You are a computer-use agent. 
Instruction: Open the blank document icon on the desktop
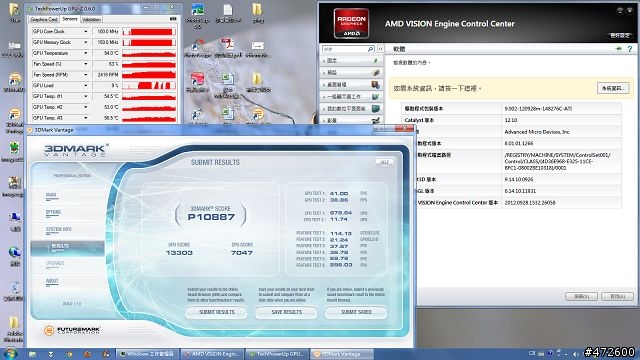coord(228,13)
